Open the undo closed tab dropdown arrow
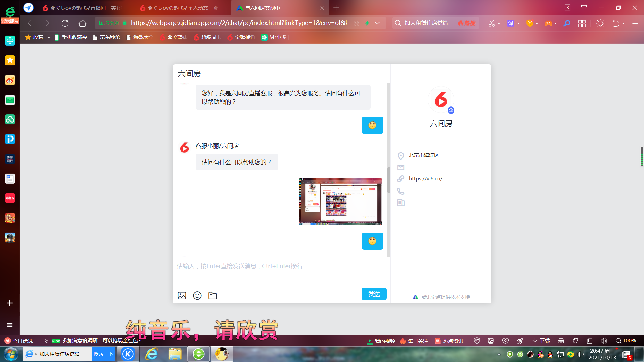The width and height of the screenshot is (644, 362). (623, 23)
